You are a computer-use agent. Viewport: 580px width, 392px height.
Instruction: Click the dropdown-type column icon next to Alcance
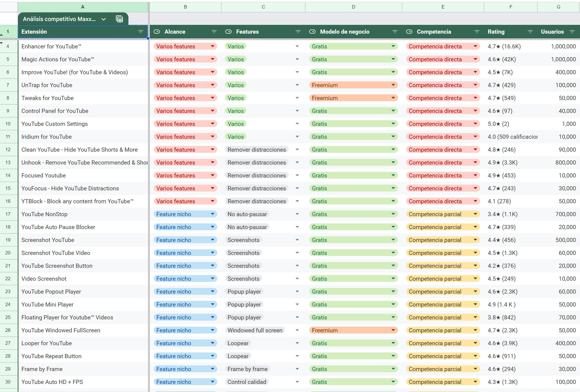click(x=157, y=32)
